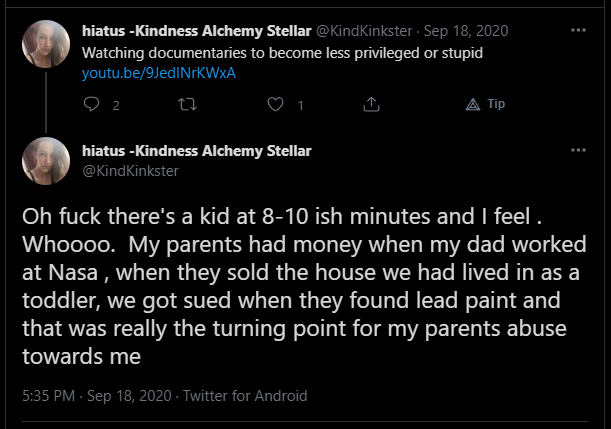Click the second tweet's profile avatar
This screenshot has height=429, width=611.
click(46, 161)
